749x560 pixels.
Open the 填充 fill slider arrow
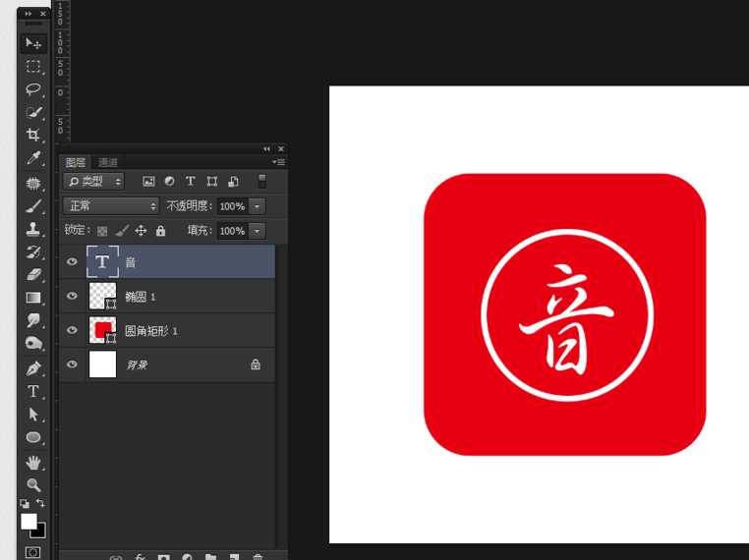pyautogui.click(x=257, y=231)
